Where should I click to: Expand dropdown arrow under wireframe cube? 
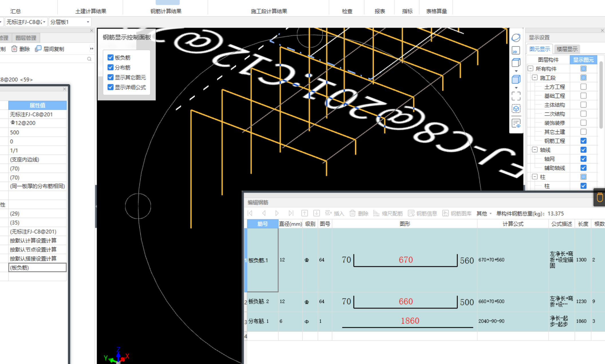coord(516,71)
